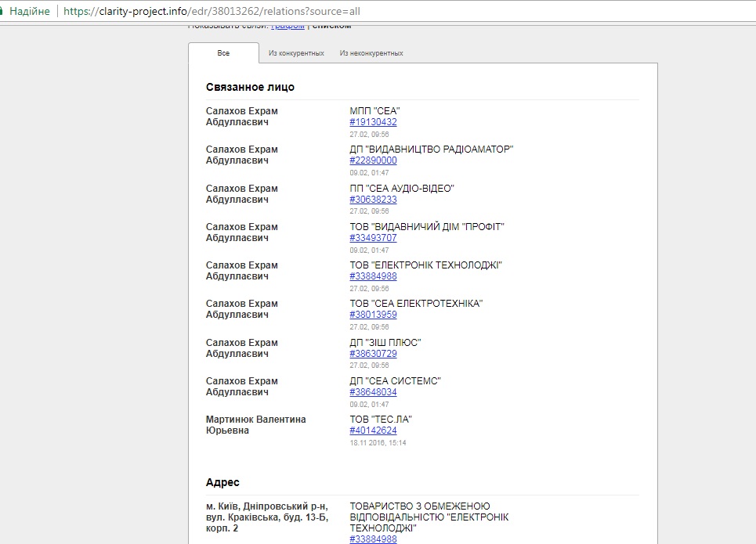756x544 pixels.
Task: Click the text ТОВ "ТЕС.ЛА"
Action: (x=381, y=420)
